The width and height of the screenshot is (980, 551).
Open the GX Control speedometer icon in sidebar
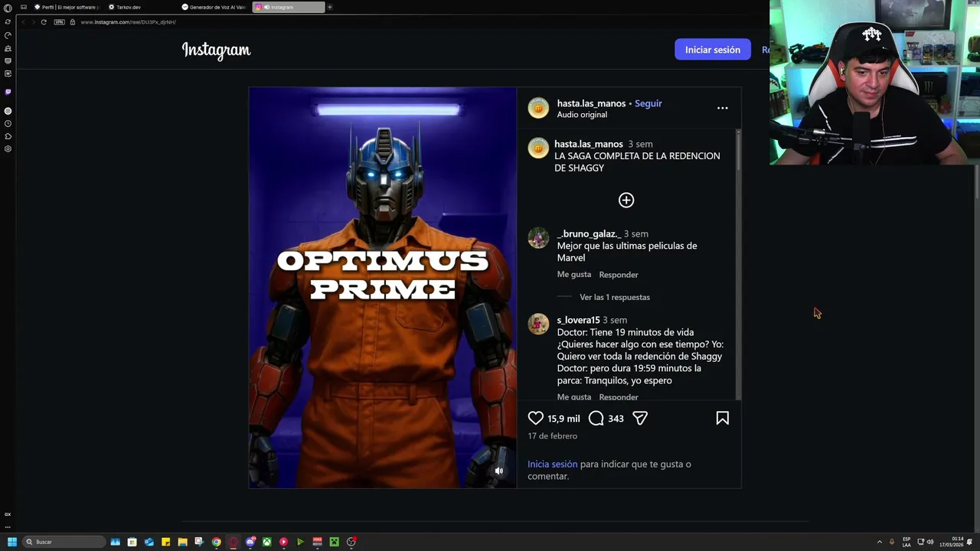click(x=8, y=35)
